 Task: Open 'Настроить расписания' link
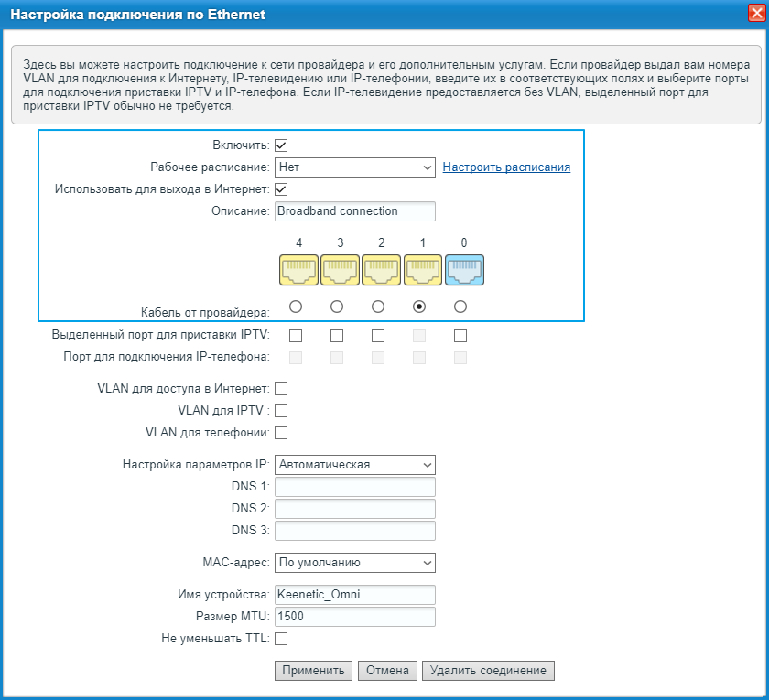point(506,167)
